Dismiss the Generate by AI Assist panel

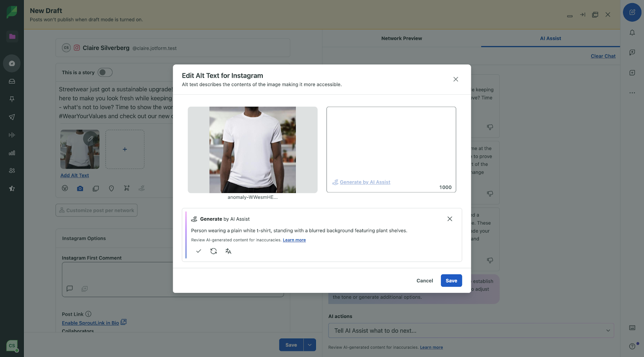[450, 219]
